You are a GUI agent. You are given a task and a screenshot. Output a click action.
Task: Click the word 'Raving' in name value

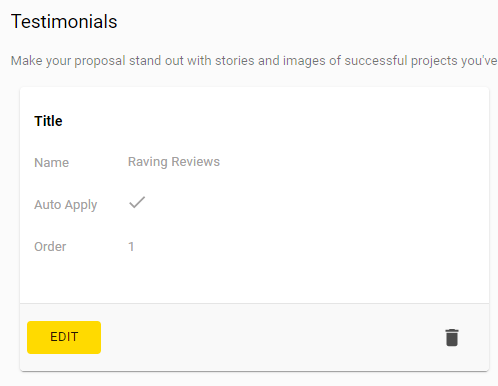(x=148, y=162)
